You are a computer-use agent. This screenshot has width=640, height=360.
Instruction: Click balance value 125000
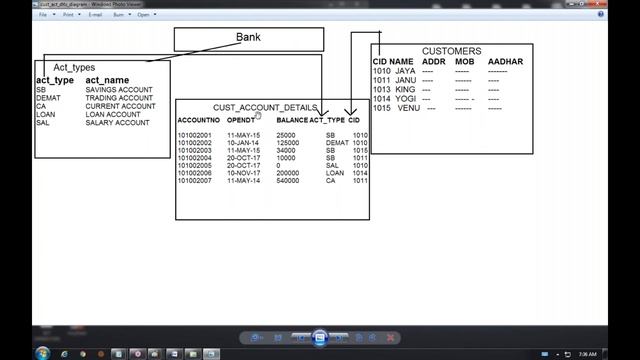pos(288,143)
